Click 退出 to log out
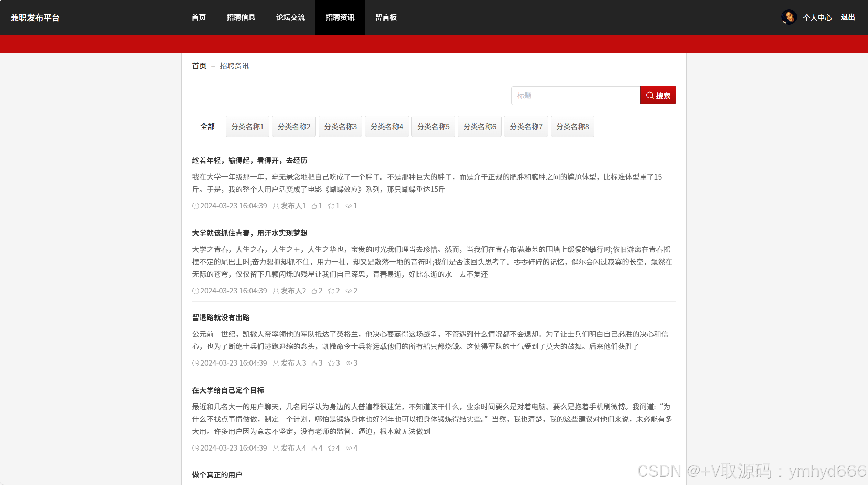Image resolution: width=868 pixels, height=485 pixels. [848, 18]
